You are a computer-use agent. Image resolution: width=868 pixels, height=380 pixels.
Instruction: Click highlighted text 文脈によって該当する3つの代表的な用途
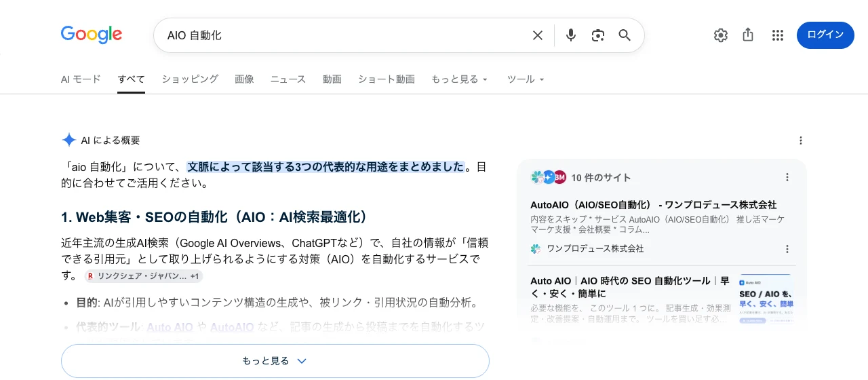pyautogui.click(x=326, y=167)
